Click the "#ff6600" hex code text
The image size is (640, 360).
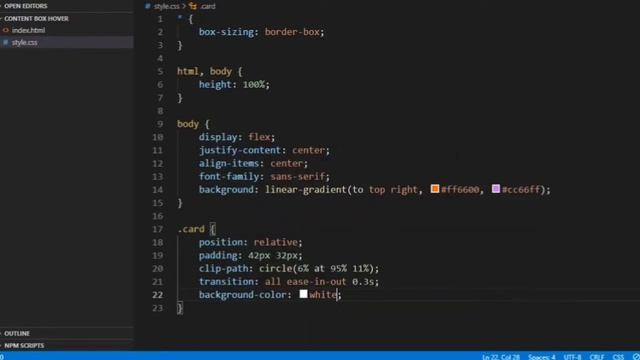pos(460,190)
